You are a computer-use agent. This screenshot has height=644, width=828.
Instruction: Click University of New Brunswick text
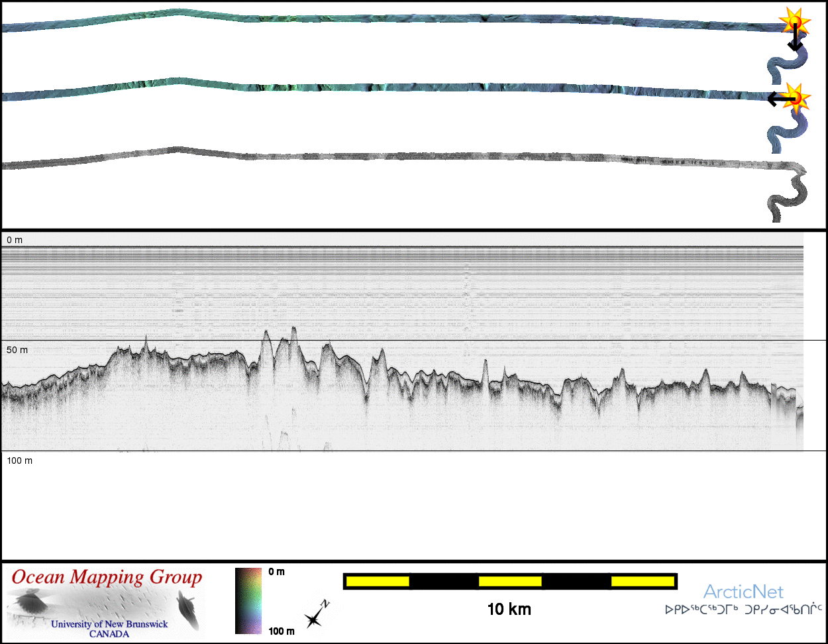tap(109, 624)
